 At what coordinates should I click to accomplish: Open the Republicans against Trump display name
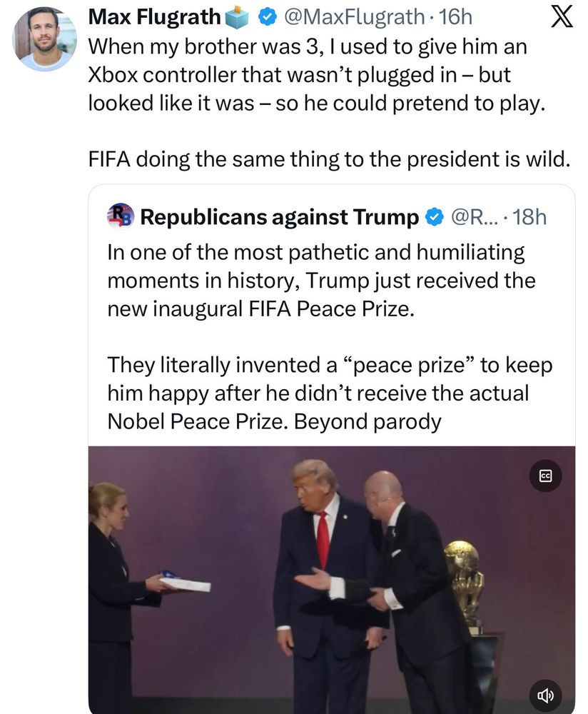point(280,217)
